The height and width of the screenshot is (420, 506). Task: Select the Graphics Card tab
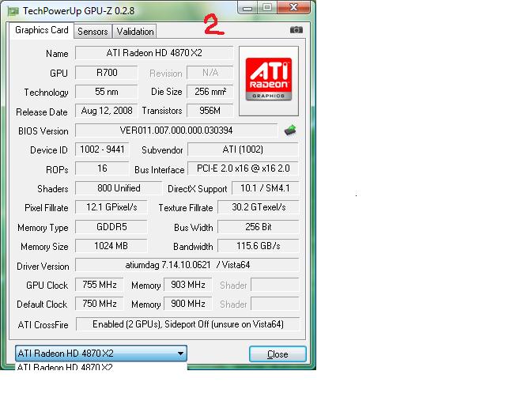42,30
